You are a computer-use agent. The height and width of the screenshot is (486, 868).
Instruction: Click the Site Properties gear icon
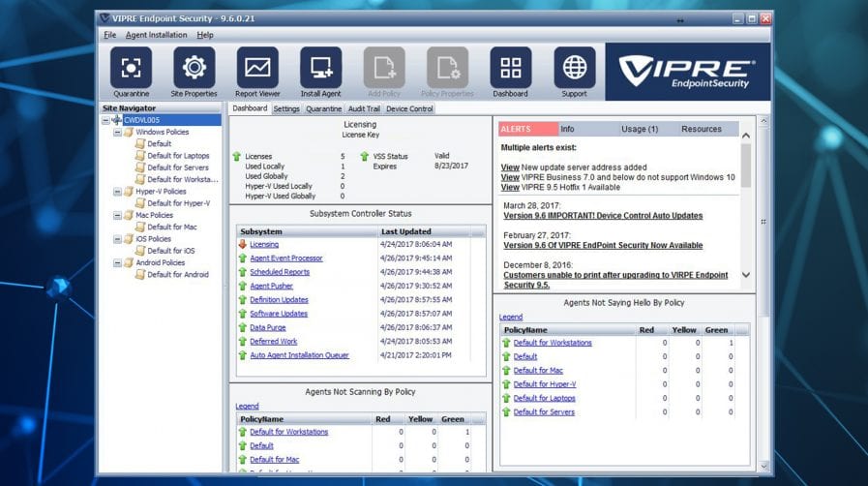[194, 68]
